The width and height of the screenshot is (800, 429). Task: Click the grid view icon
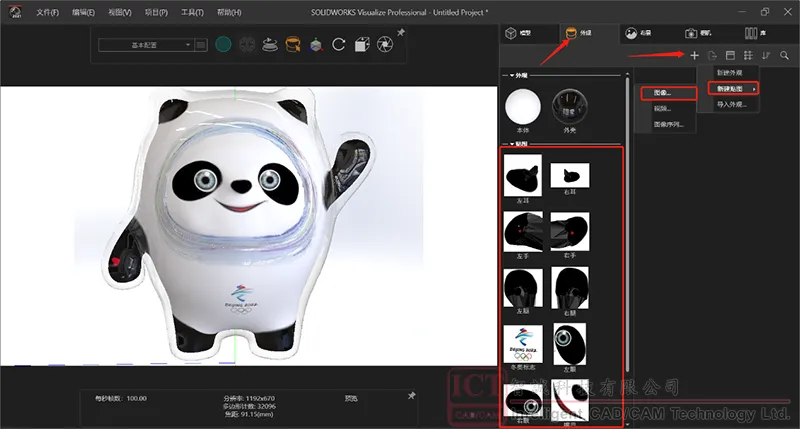pyautogui.click(x=748, y=55)
